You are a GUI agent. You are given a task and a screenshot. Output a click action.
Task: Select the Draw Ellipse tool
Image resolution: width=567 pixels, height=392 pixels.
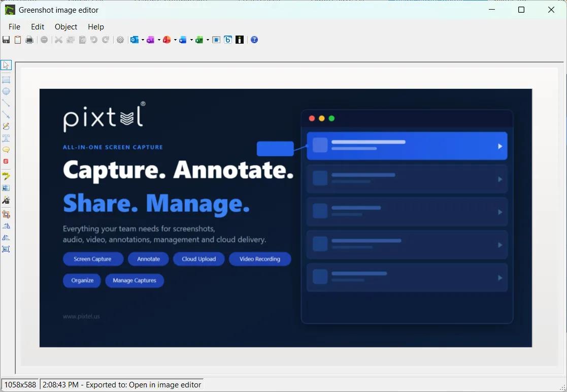pos(6,91)
